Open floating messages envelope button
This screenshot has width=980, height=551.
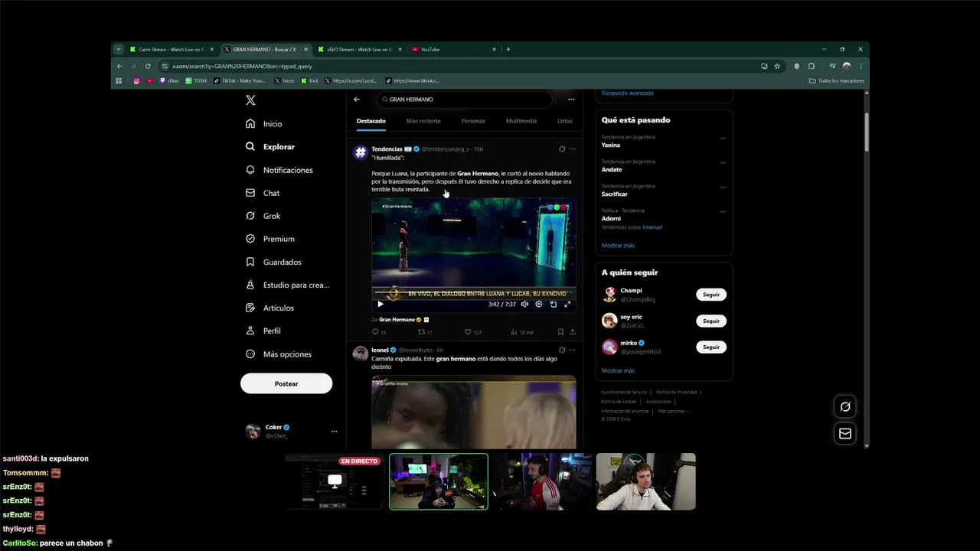[x=845, y=434]
